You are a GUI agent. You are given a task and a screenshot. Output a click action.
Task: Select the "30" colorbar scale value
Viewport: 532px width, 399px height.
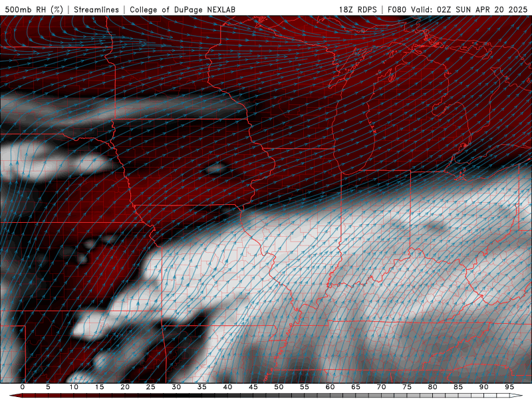pyautogui.click(x=176, y=387)
